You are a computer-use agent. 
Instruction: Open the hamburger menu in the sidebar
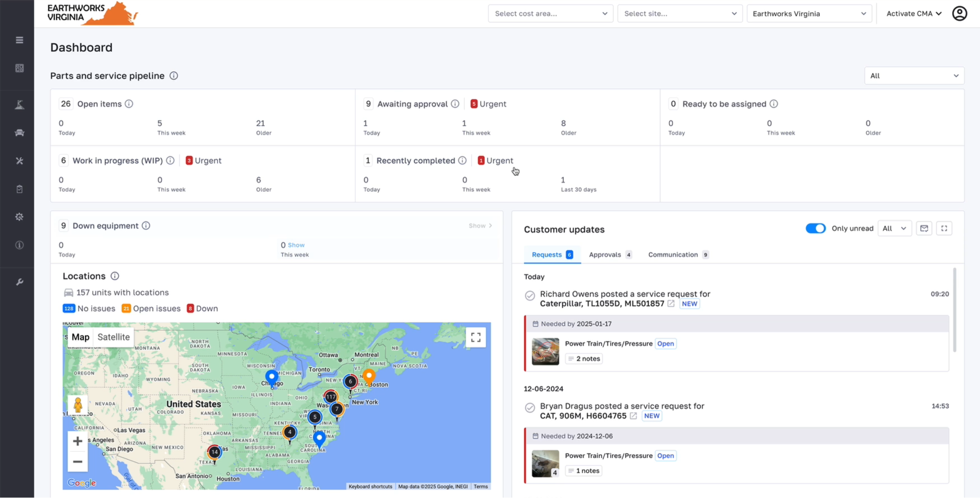coord(19,40)
